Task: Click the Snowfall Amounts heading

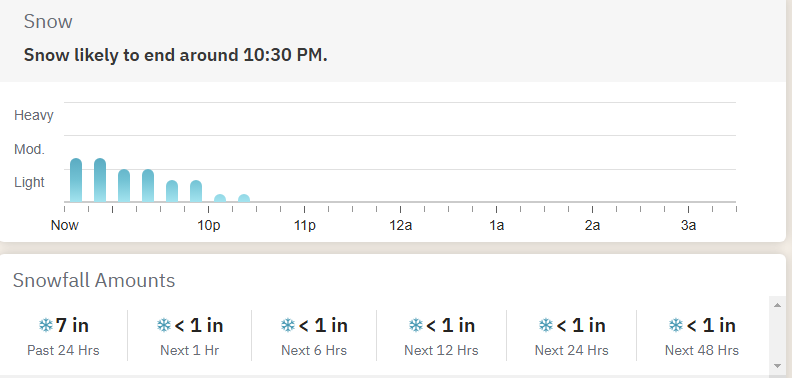Action: (94, 280)
